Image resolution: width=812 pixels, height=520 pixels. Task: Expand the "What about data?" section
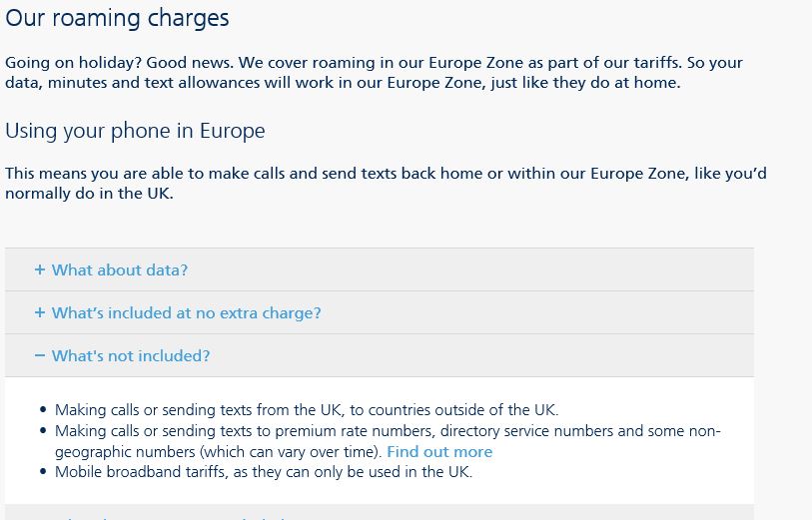pos(120,269)
